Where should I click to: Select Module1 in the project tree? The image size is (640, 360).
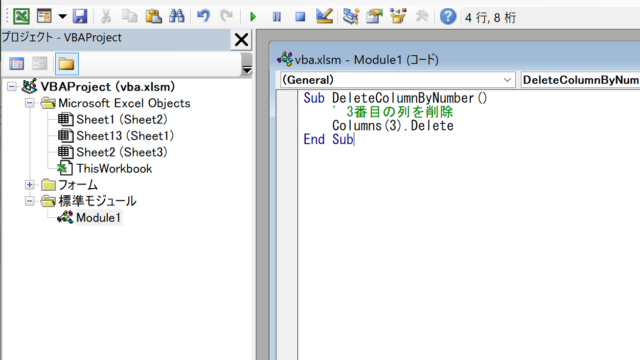(x=98, y=218)
